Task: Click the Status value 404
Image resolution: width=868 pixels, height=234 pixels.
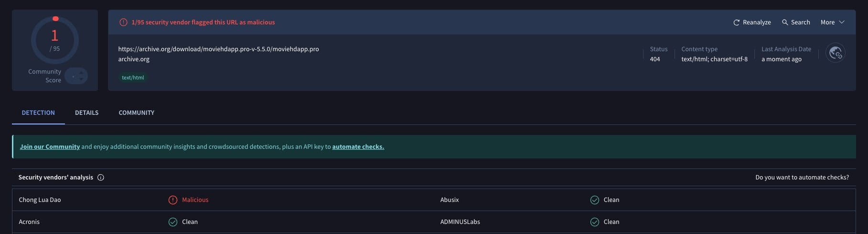Action: click(654, 59)
